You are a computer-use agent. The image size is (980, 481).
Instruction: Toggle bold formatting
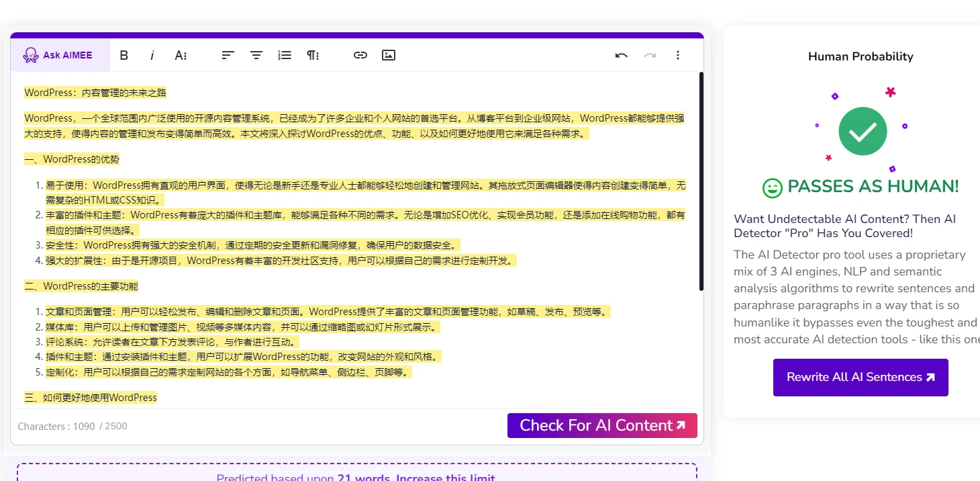coord(124,55)
